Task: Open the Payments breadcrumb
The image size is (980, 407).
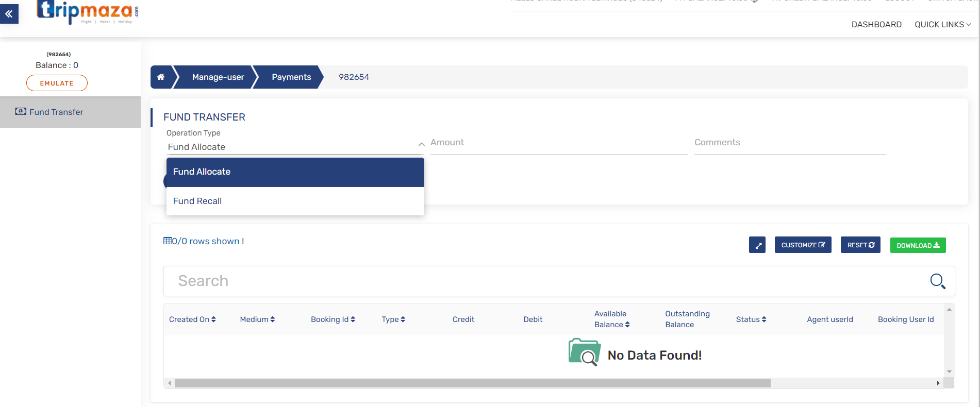Action: 291,77
